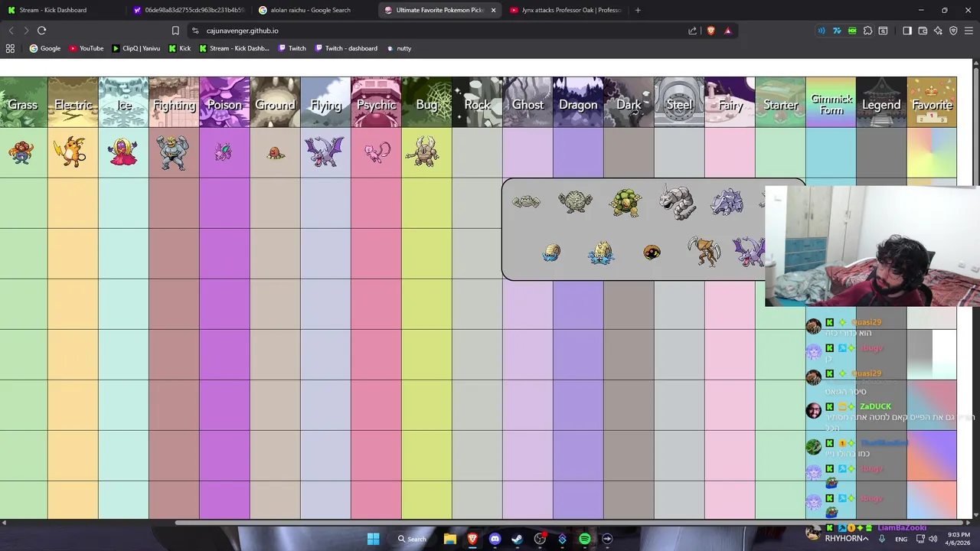
Task: Click Diglett in the Ground column
Action: point(275,153)
